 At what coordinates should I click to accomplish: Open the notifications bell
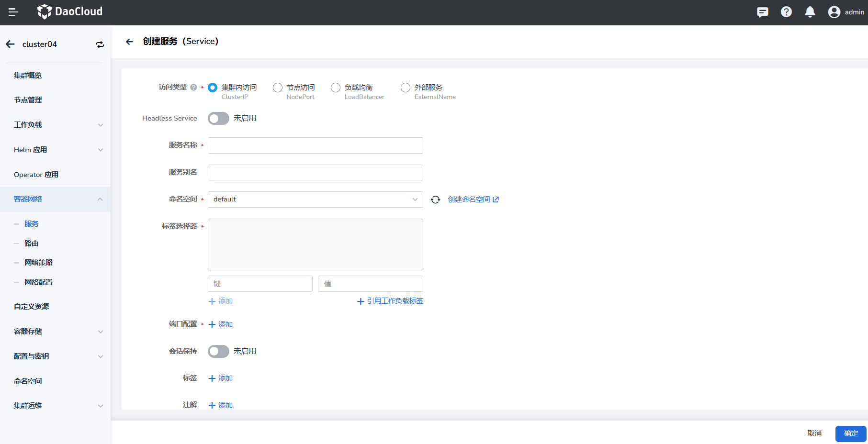point(810,12)
